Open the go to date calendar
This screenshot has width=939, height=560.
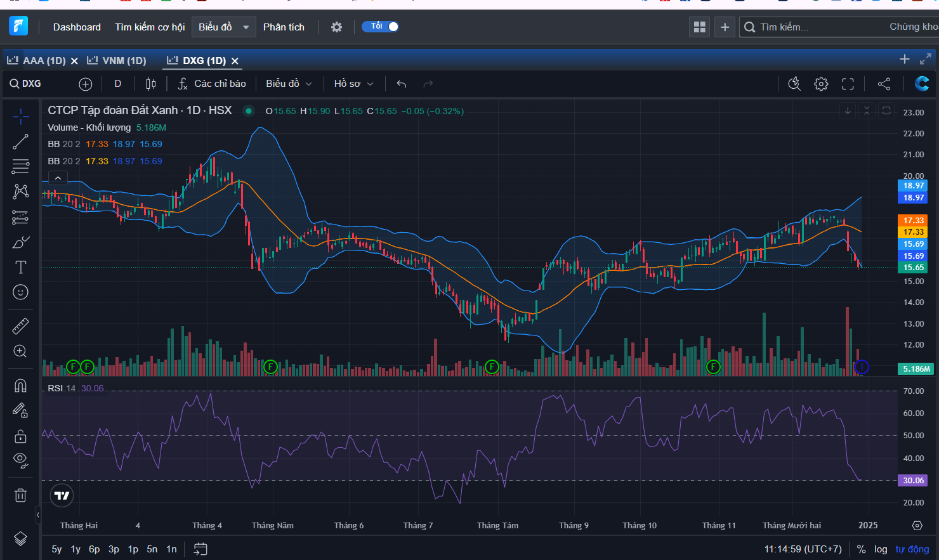pyautogui.click(x=200, y=549)
